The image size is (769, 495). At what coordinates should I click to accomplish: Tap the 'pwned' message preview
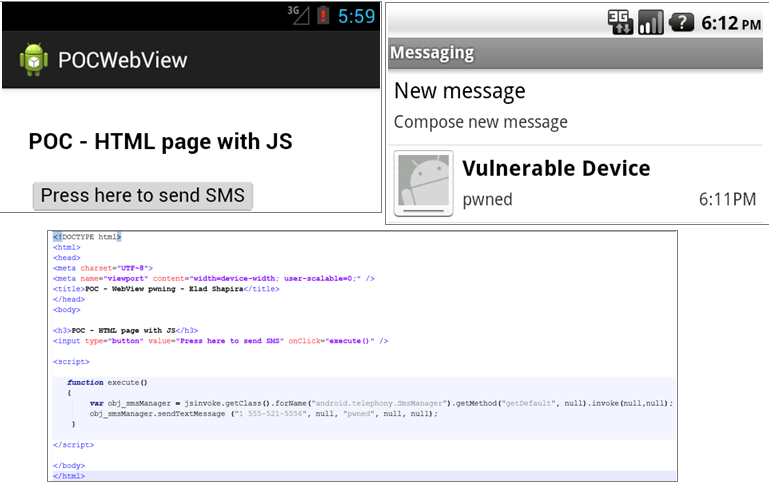click(487, 199)
